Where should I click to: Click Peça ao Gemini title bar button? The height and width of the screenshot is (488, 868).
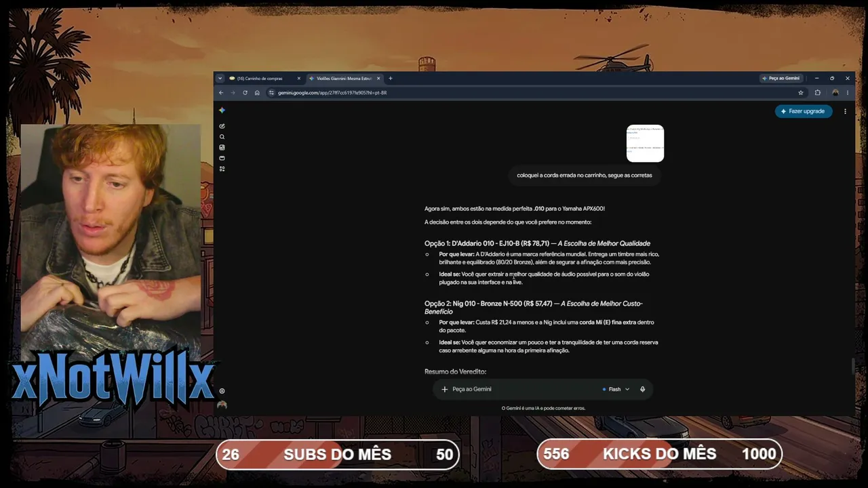pyautogui.click(x=782, y=79)
